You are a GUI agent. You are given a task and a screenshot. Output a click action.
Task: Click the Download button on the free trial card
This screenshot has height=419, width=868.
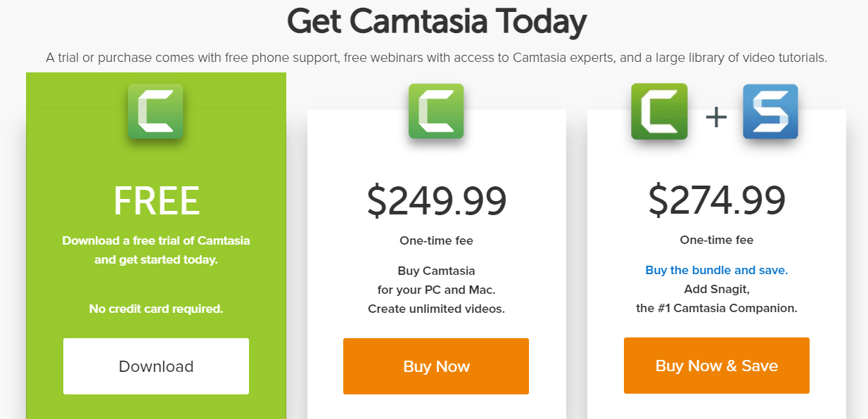(x=155, y=366)
